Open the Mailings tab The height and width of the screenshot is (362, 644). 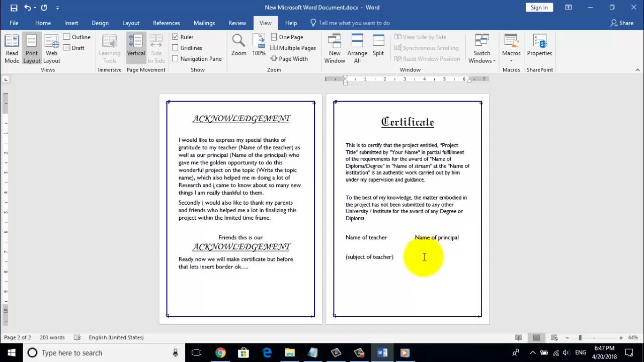point(204,23)
